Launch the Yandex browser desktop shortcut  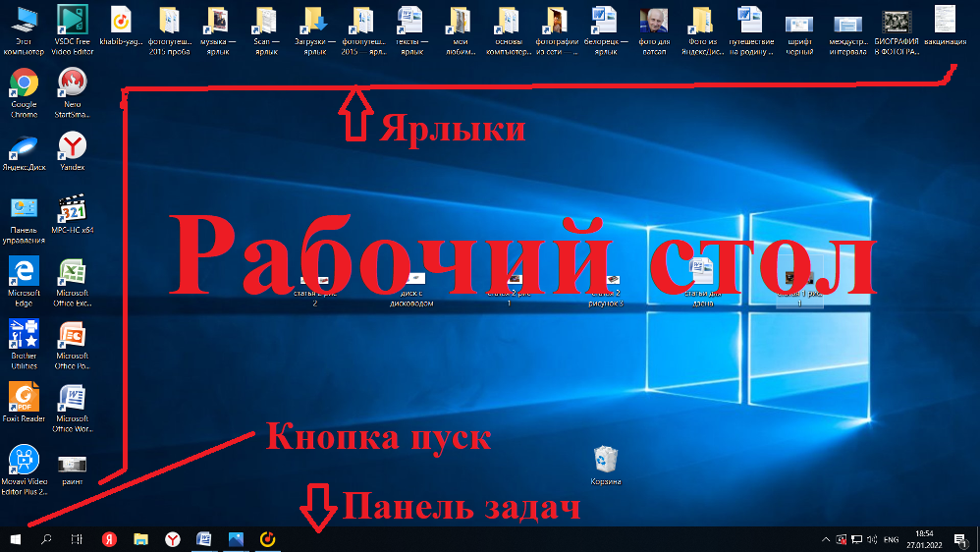pyautogui.click(x=72, y=150)
